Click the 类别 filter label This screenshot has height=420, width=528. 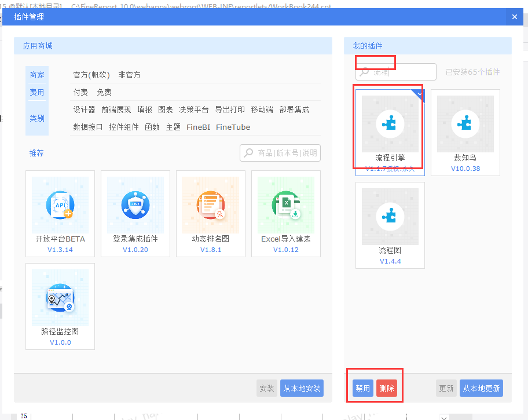(x=37, y=118)
